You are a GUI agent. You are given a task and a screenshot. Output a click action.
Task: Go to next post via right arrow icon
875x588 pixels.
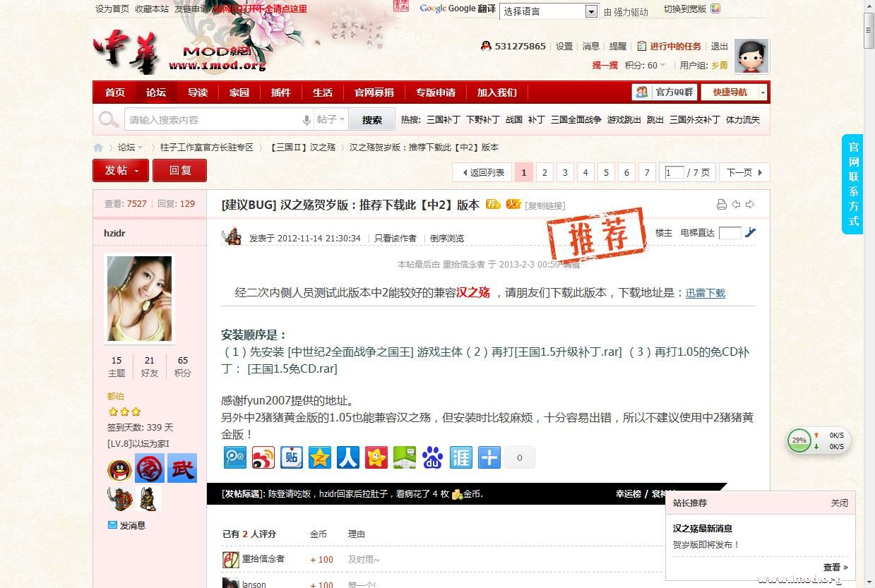click(x=751, y=204)
